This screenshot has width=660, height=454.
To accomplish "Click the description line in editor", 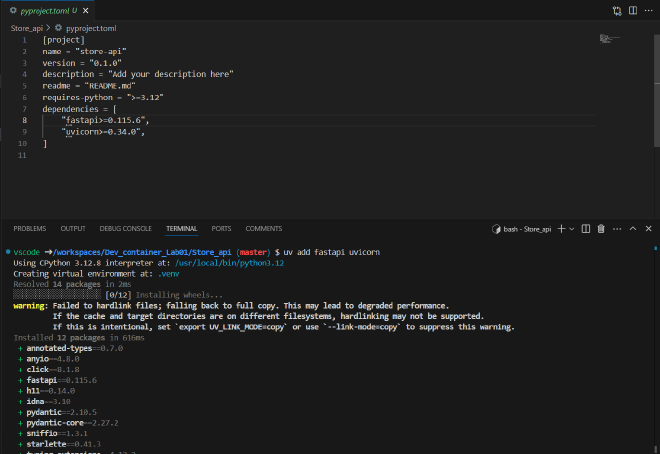I will [x=138, y=74].
